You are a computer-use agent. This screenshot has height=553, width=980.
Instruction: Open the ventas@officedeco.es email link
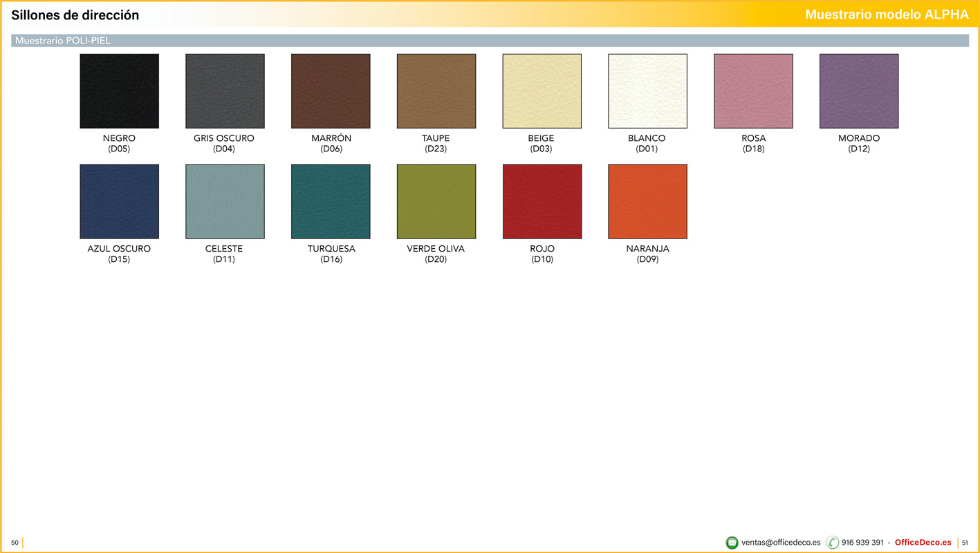click(781, 543)
